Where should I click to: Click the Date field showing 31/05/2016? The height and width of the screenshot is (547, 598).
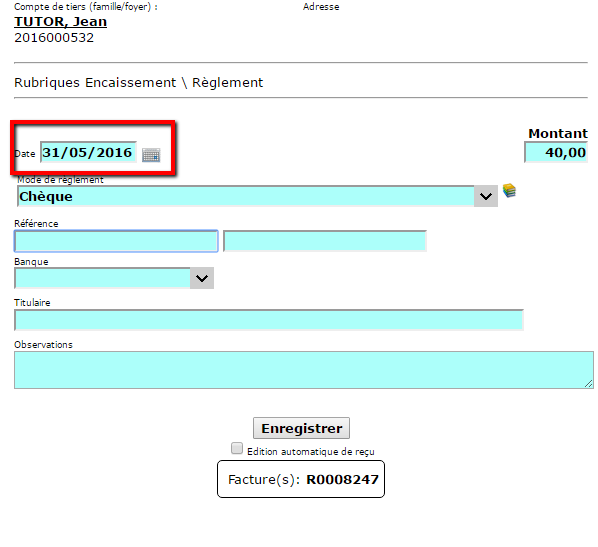point(88,152)
